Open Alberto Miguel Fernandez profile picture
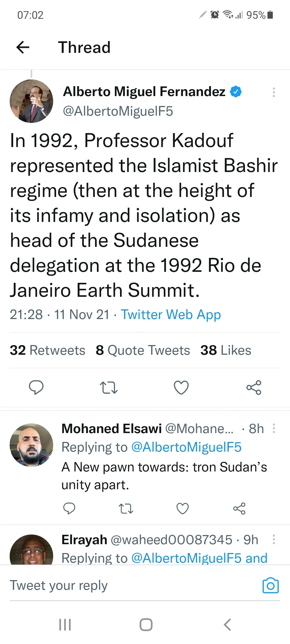The width and height of the screenshot is (290, 644). tap(31, 101)
